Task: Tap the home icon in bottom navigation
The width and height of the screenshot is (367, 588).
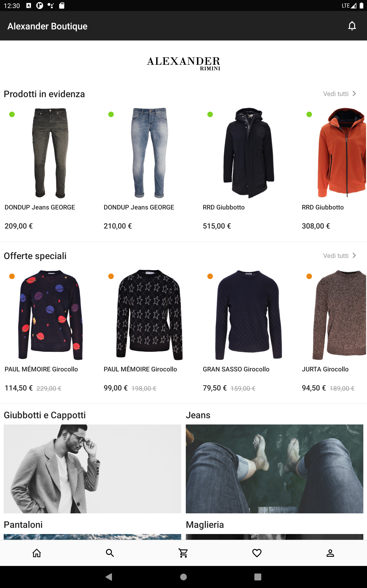Action: pyautogui.click(x=37, y=553)
